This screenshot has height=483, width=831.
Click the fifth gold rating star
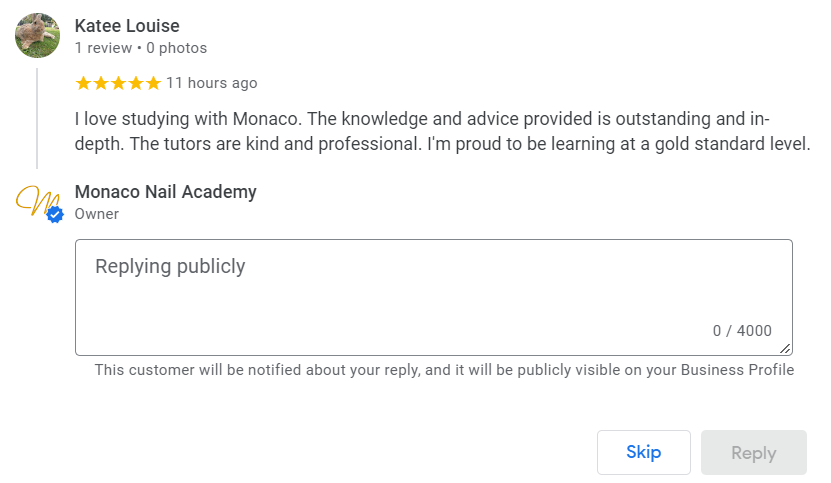click(152, 83)
